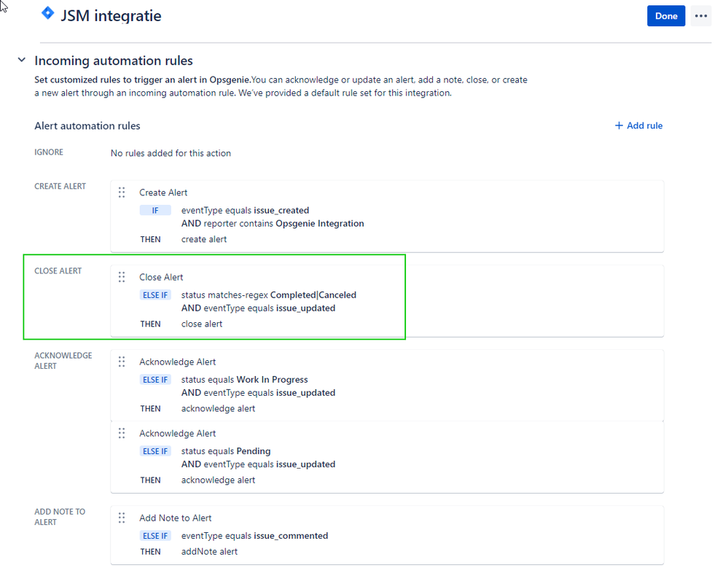Click 'close alert' THEN action text

tap(202, 324)
